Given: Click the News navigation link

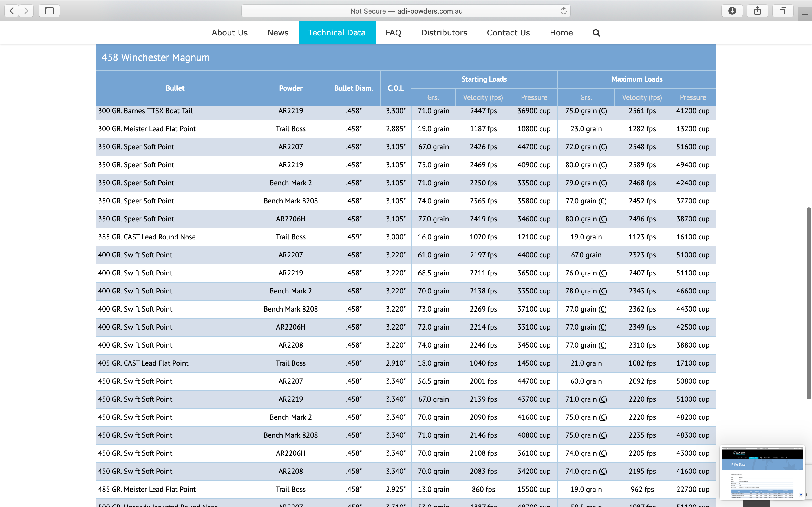Looking at the screenshot, I should (x=278, y=32).
